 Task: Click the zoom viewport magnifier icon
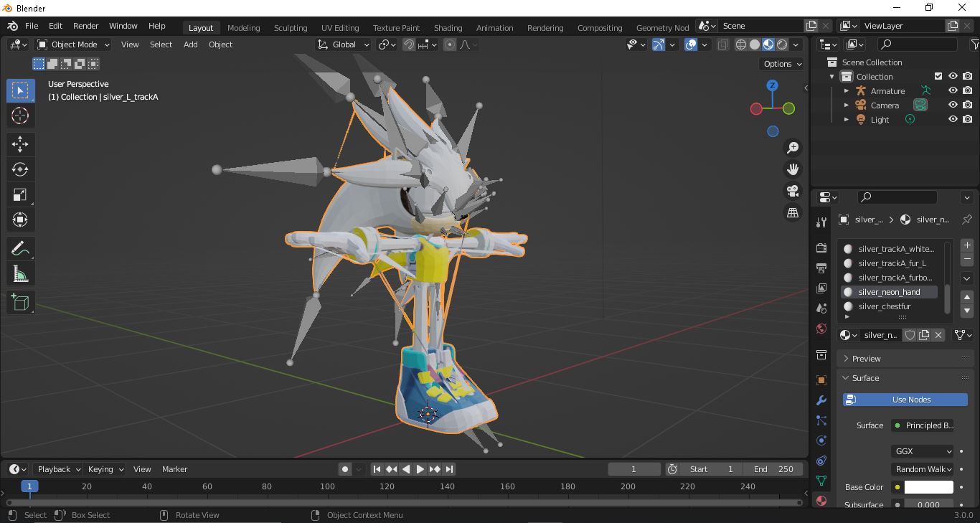click(x=793, y=148)
